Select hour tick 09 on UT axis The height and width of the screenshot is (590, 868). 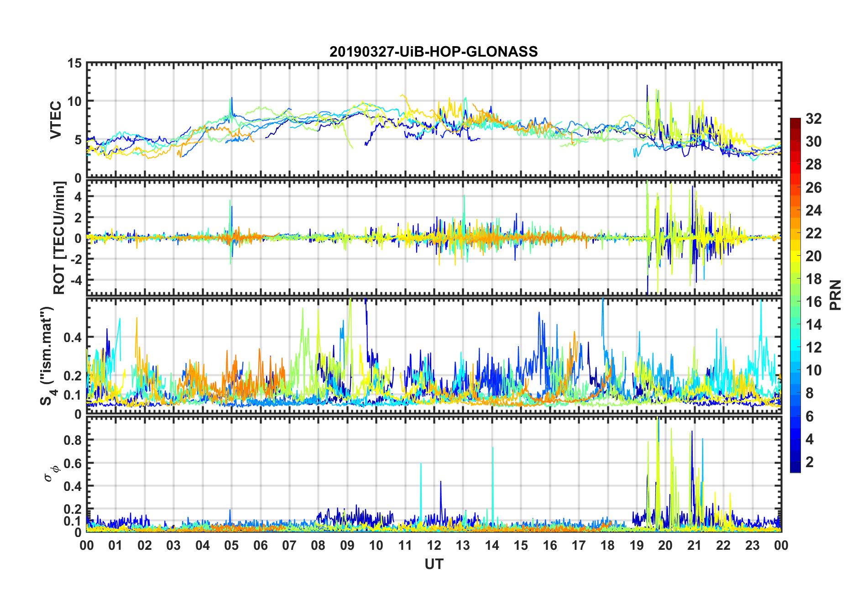(x=347, y=545)
